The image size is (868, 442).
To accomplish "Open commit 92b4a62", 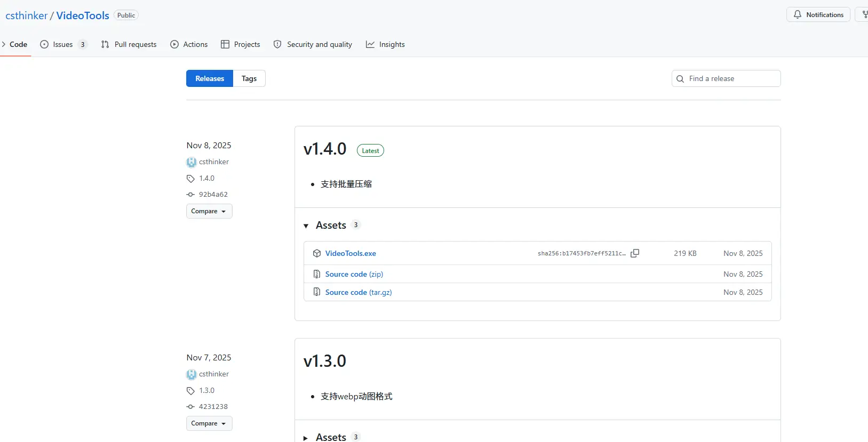I will tap(213, 195).
